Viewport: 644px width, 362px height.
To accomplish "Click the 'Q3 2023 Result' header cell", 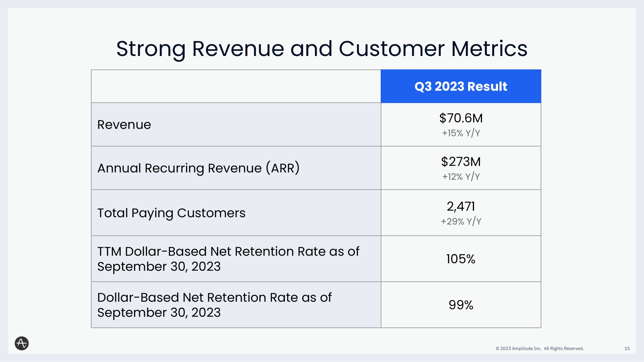I will tap(461, 86).
